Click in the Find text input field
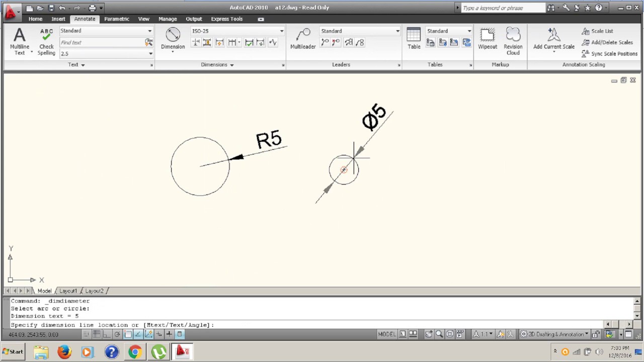The image size is (644, 362). click(x=102, y=42)
